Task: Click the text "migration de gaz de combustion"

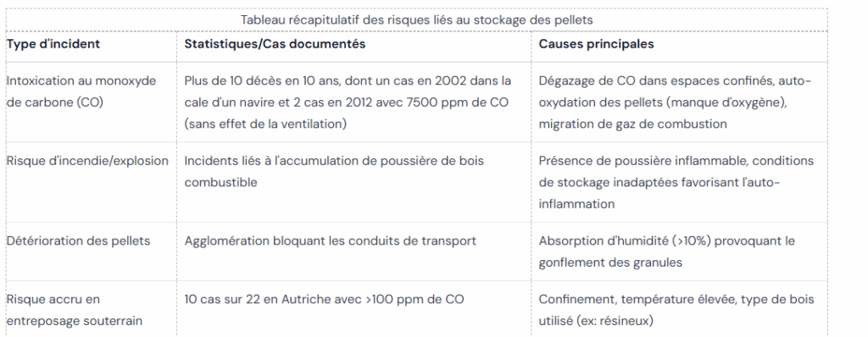Action: tap(632, 124)
